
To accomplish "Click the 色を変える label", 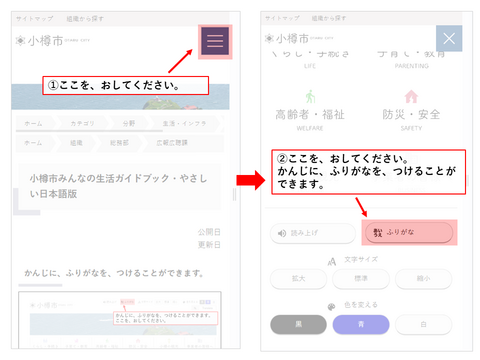I will [361, 305].
